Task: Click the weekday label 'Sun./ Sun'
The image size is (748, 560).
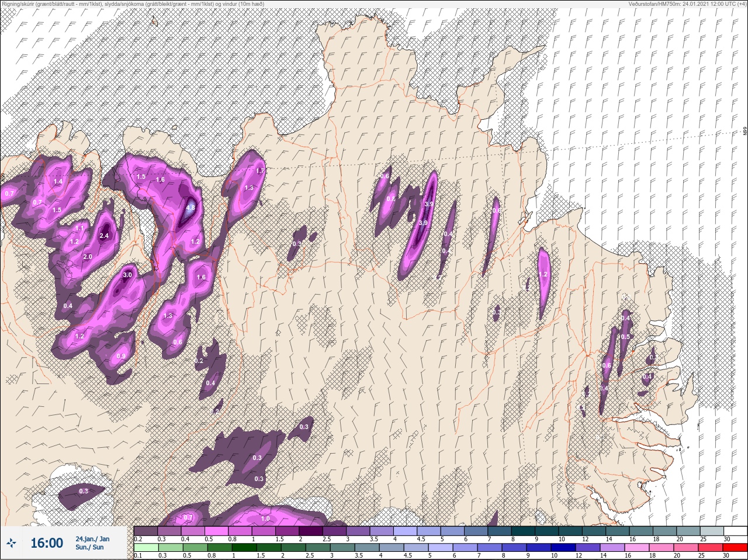Action: pos(89,547)
